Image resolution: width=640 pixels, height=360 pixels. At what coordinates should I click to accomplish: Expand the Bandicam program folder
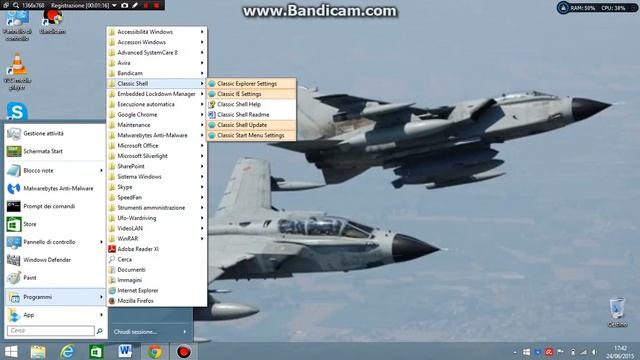pyautogui.click(x=157, y=73)
